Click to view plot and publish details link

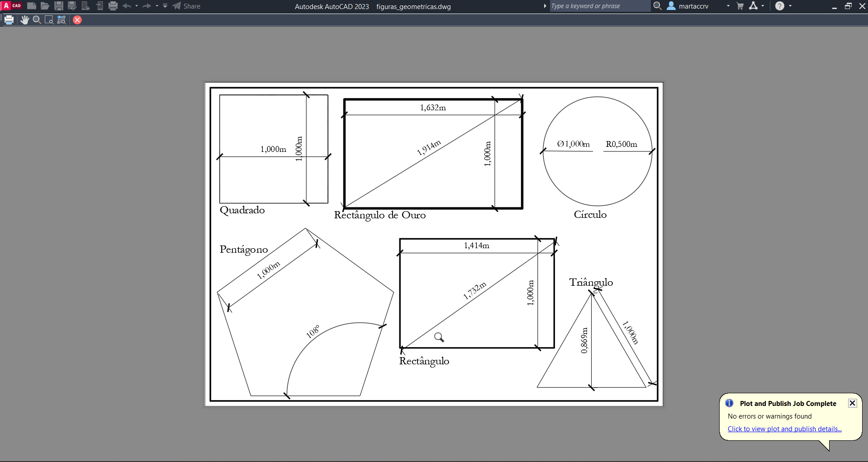785,429
